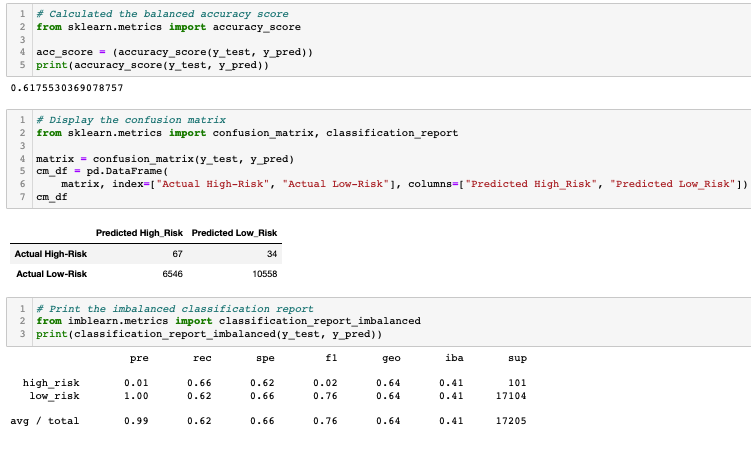
Task: Click the line starting with 'acc_score ='
Action: (174, 52)
